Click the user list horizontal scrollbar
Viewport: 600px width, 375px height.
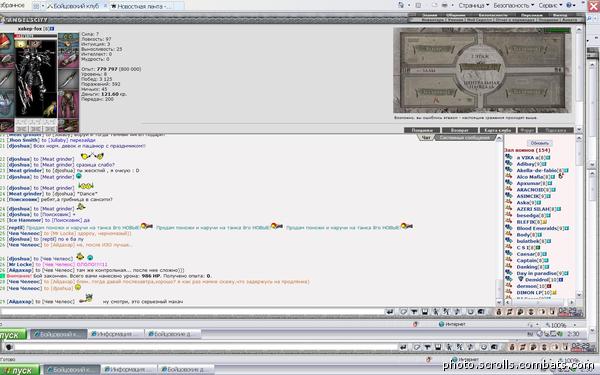[540, 302]
